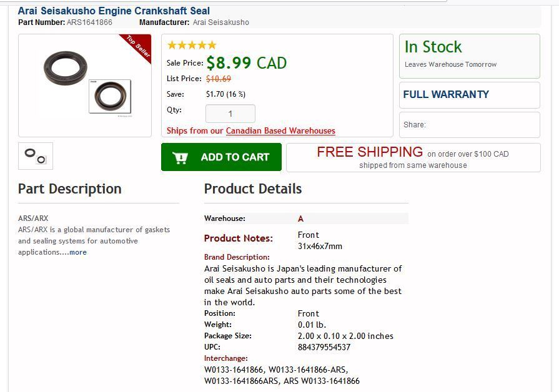Click the $8.99 CAD sale price
The height and width of the screenshot is (392, 559).
point(246,63)
